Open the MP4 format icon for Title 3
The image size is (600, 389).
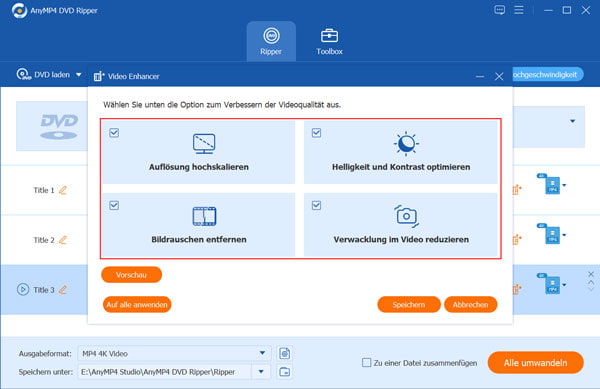pyautogui.click(x=549, y=284)
